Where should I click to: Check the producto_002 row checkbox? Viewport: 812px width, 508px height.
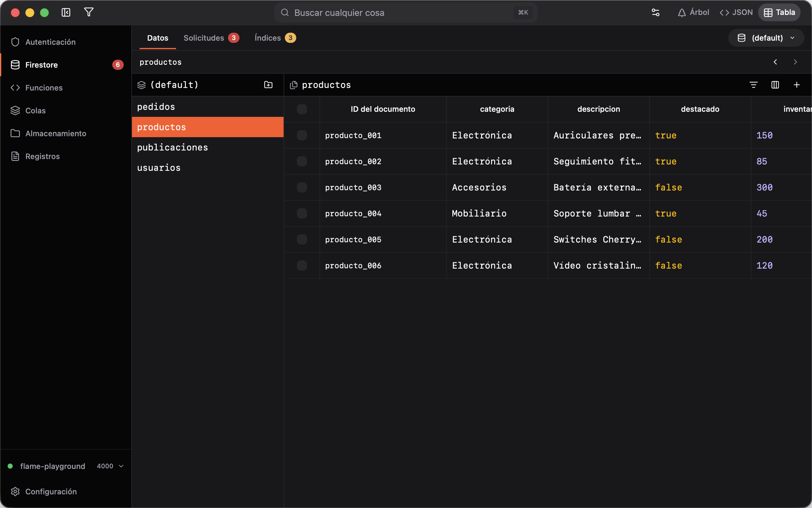point(302,161)
